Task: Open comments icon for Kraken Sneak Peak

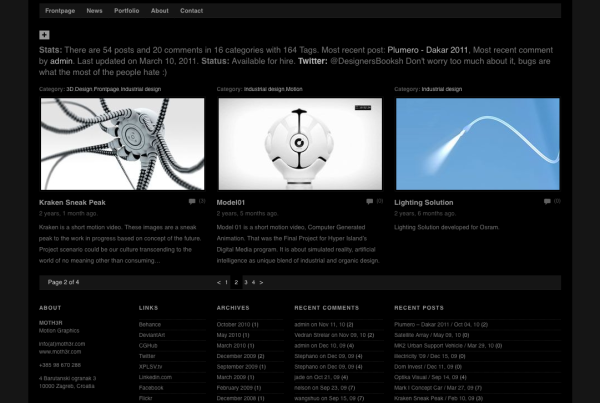Action: 191,201
